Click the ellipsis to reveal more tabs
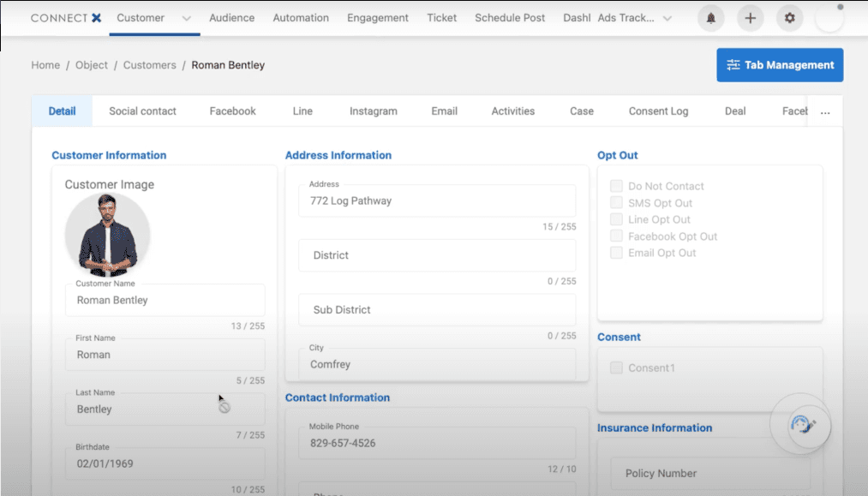This screenshot has height=496, width=868. [824, 111]
